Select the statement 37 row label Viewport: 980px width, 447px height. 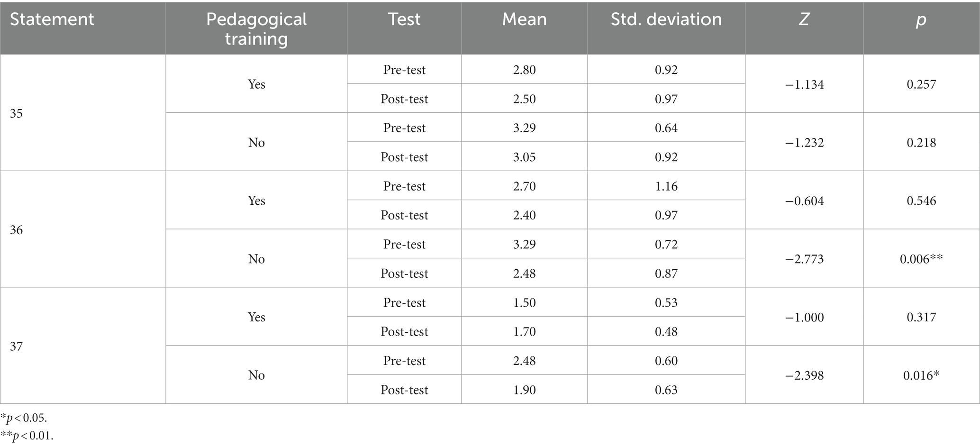click(x=17, y=347)
